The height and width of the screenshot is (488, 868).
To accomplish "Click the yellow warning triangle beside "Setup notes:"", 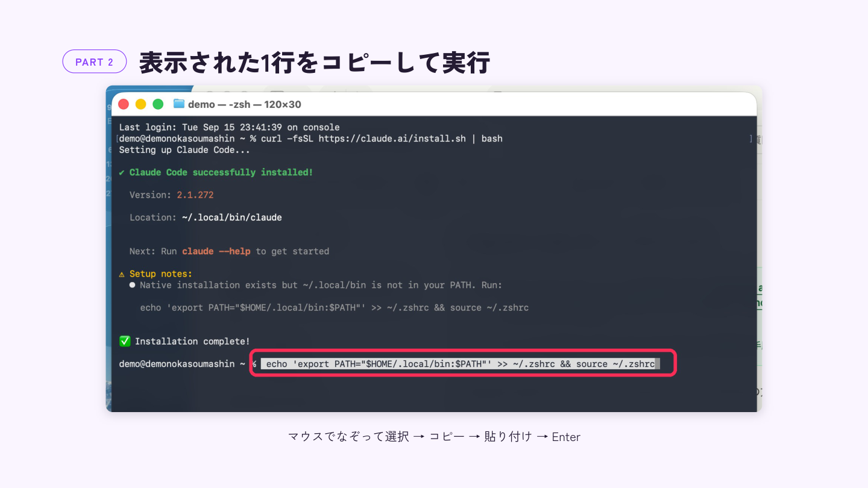I will click(x=122, y=274).
